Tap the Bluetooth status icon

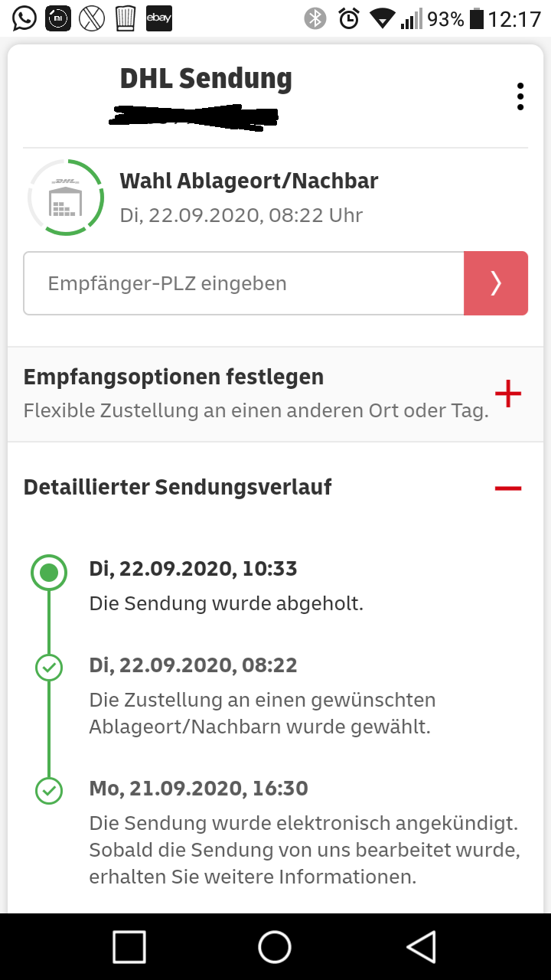(x=315, y=18)
